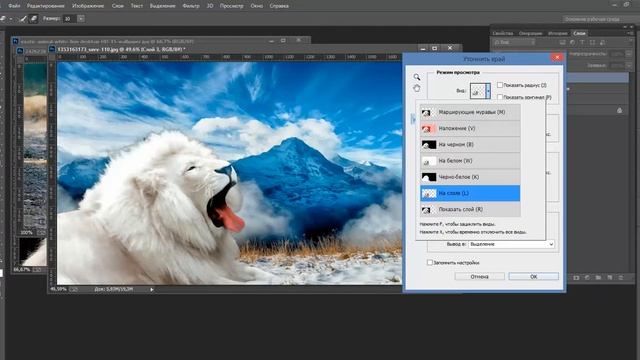The width and height of the screenshot is (640, 360).
Task: Open the Select menu
Action: coord(162,6)
